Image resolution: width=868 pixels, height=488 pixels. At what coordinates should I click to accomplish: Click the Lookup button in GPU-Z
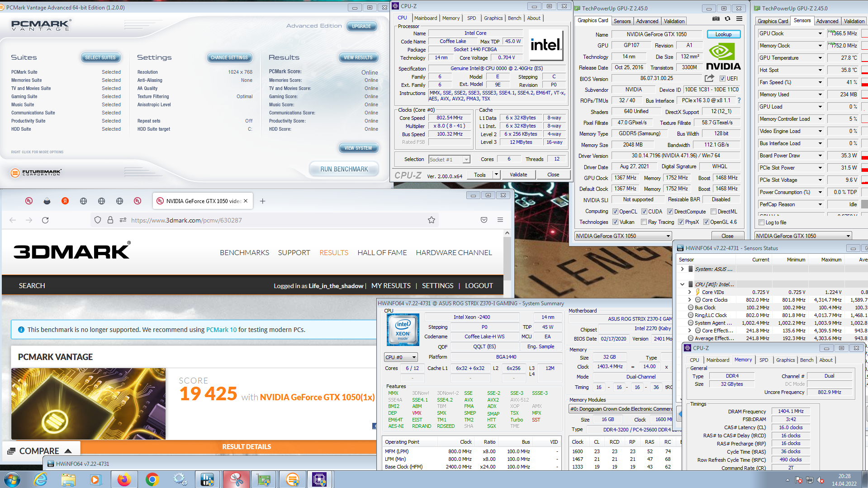click(723, 34)
